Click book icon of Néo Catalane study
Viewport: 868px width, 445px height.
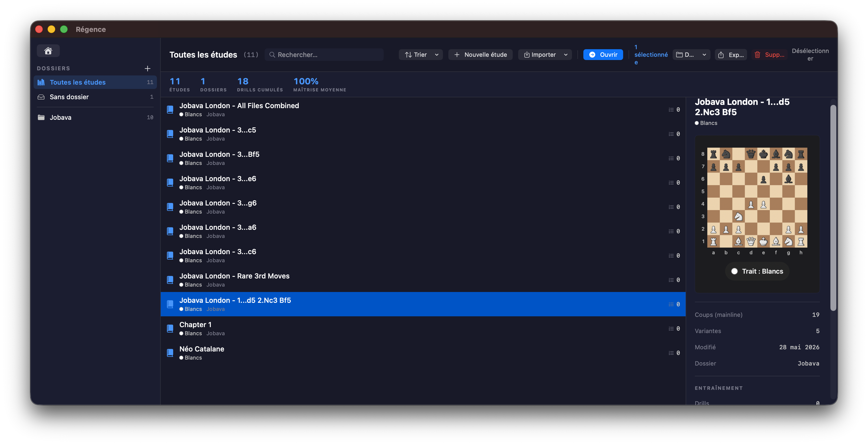[170, 353]
